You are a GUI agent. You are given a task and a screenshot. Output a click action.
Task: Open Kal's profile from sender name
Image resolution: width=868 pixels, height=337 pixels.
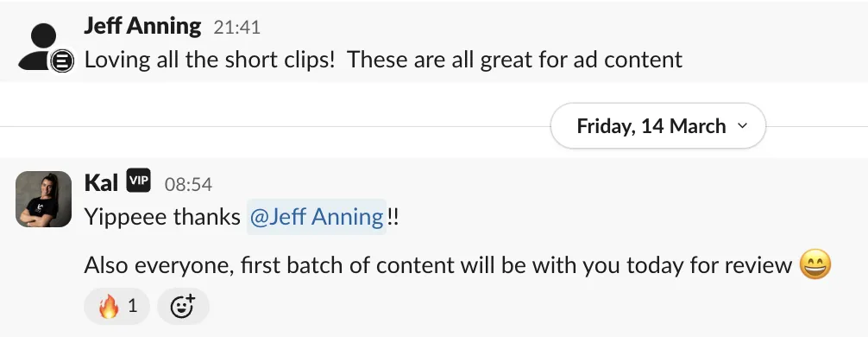(x=101, y=181)
